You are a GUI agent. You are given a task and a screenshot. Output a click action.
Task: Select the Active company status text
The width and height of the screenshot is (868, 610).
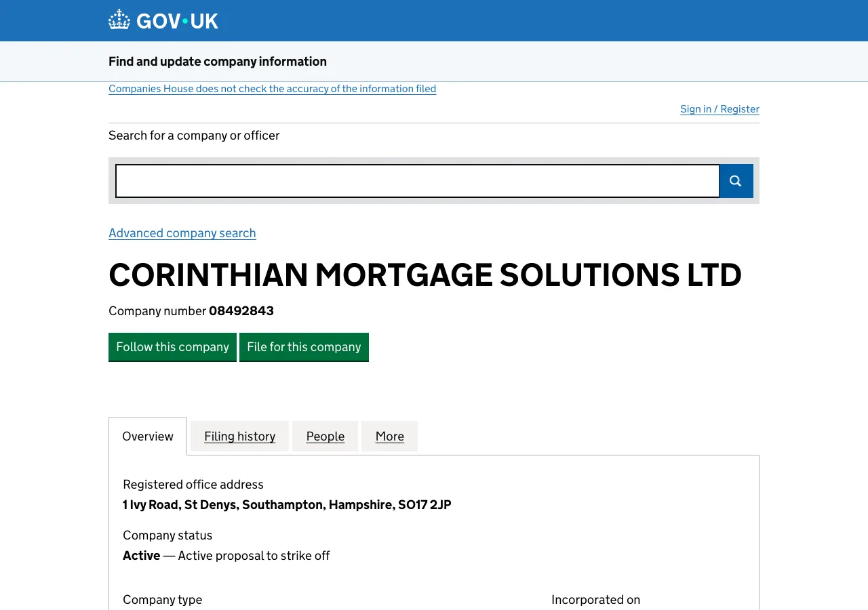(x=141, y=555)
